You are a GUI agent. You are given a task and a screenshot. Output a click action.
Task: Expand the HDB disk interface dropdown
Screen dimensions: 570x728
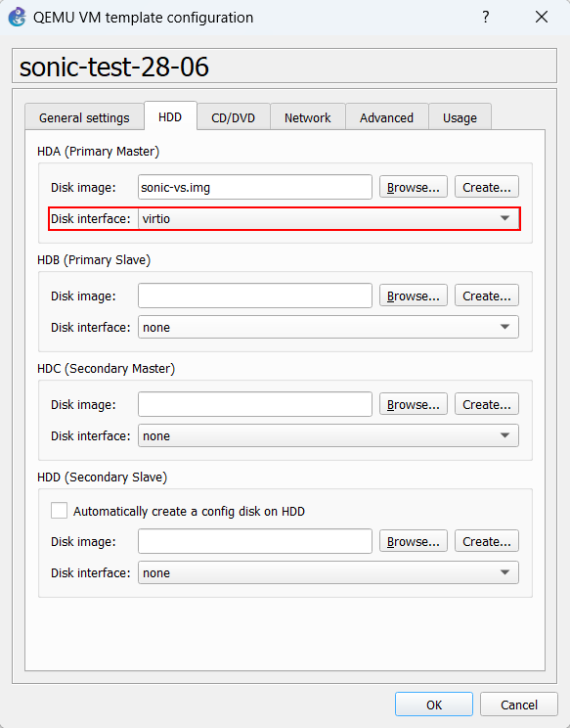329,328
